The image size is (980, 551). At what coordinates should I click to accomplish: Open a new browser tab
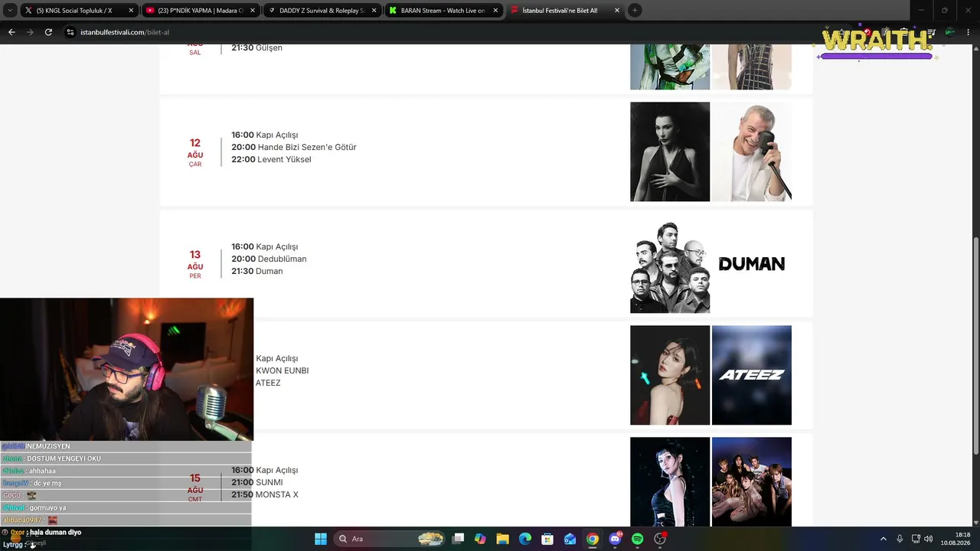pyautogui.click(x=635, y=11)
